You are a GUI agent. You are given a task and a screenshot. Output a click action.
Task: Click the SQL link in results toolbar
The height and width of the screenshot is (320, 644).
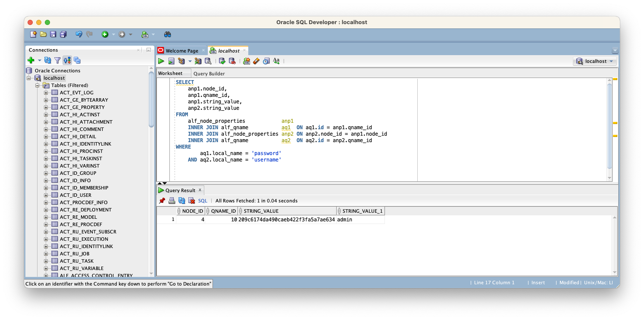coord(203,201)
